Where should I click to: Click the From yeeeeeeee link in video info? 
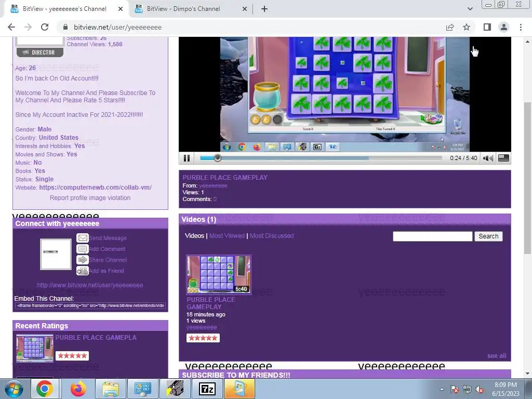[213, 185]
